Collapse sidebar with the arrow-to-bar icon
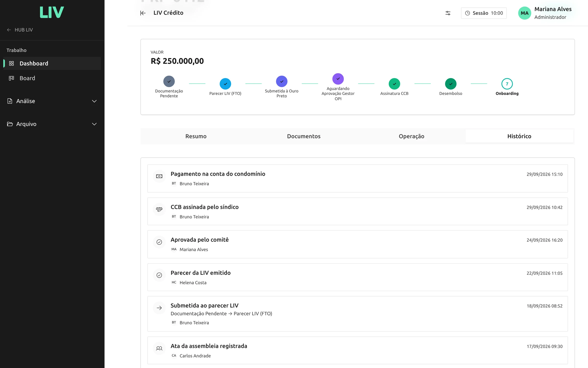The image size is (588, 368). pos(143,13)
